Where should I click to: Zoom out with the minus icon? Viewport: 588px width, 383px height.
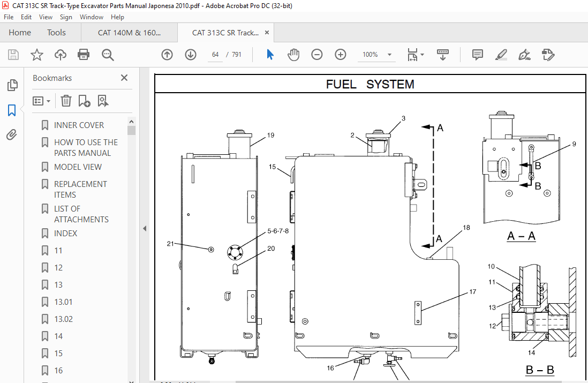click(x=317, y=55)
